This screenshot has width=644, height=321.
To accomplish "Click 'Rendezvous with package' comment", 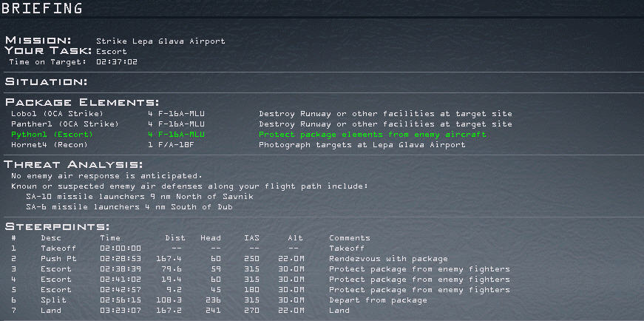I will point(388,259).
